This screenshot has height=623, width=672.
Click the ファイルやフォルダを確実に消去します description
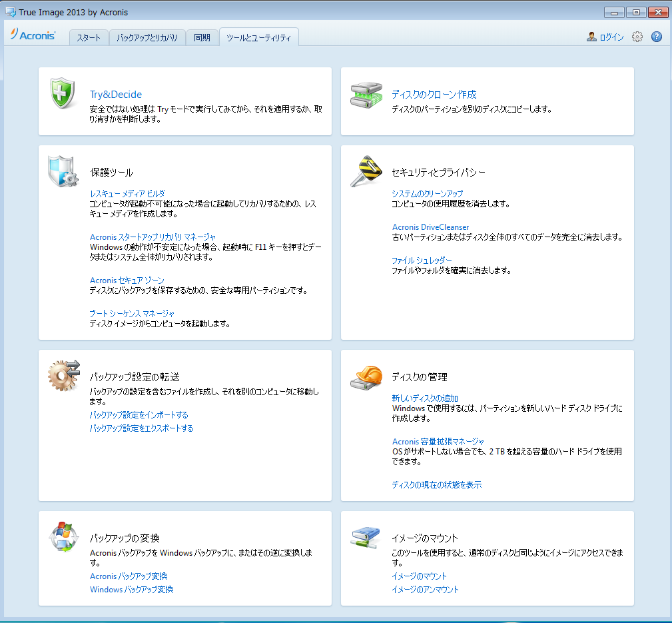(x=452, y=271)
